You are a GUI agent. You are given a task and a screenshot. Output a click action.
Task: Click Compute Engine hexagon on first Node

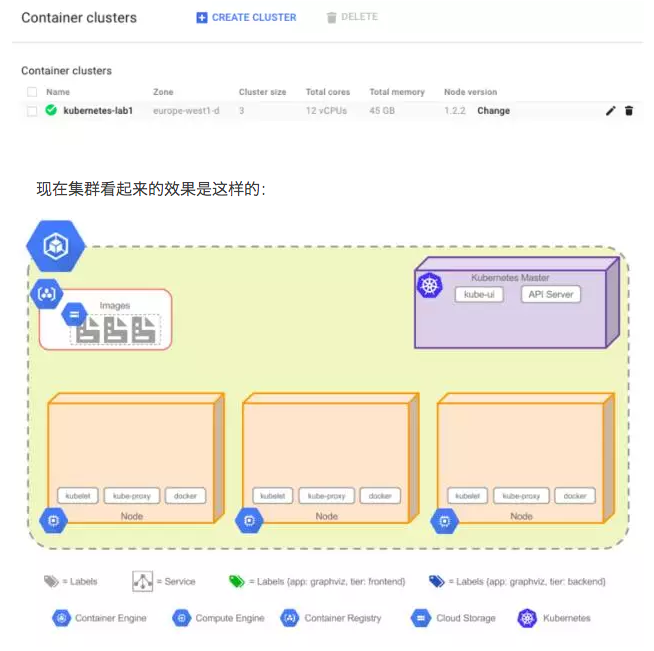[x=53, y=520]
